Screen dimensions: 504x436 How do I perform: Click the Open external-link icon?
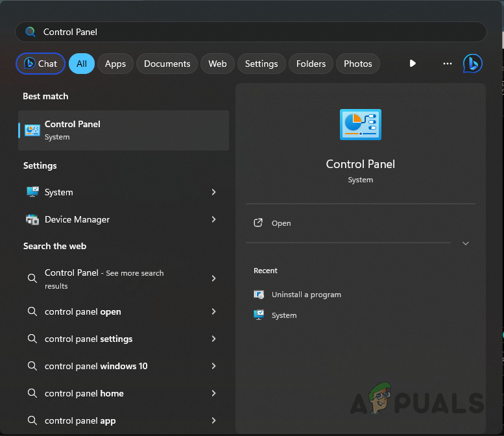258,223
